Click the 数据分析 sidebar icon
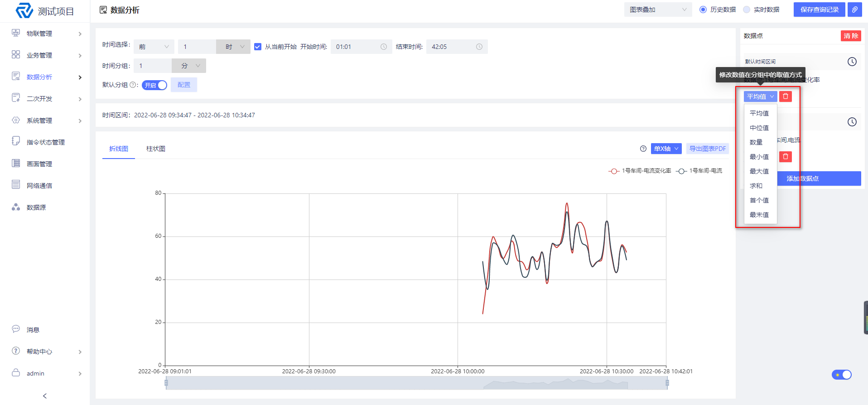Viewport: 868px width, 405px height. click(x=16, y=77)
